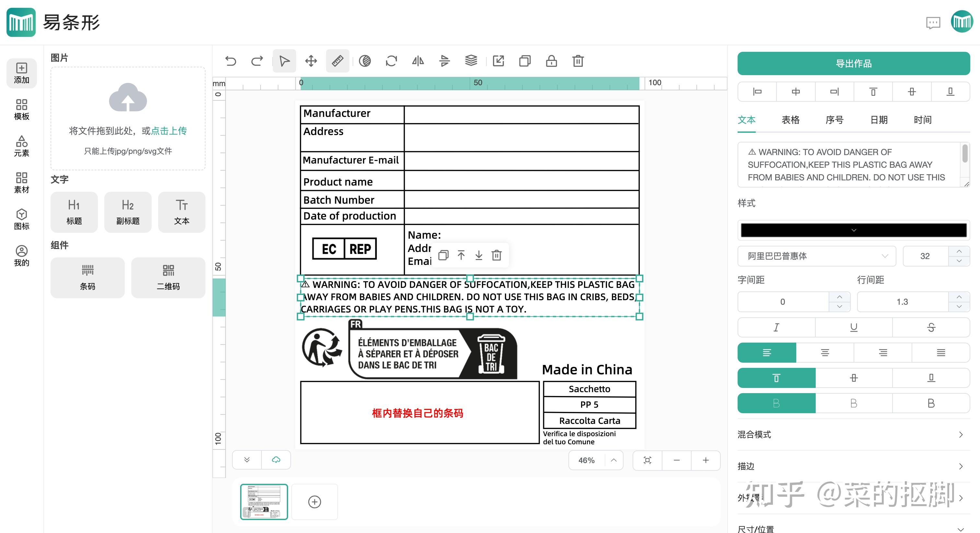This screenshot has height=533, width=980.
Task: Toggle italic text style
Action: 776,327
